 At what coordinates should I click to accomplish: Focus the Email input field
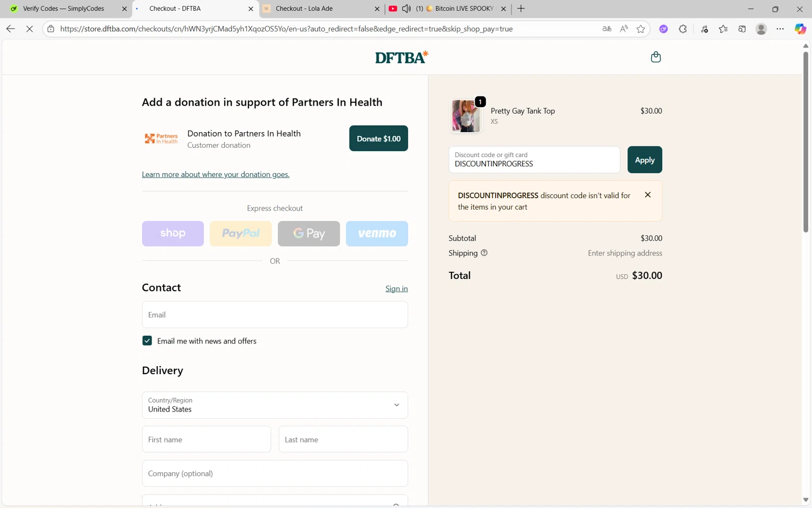click(x=275, y=315)
